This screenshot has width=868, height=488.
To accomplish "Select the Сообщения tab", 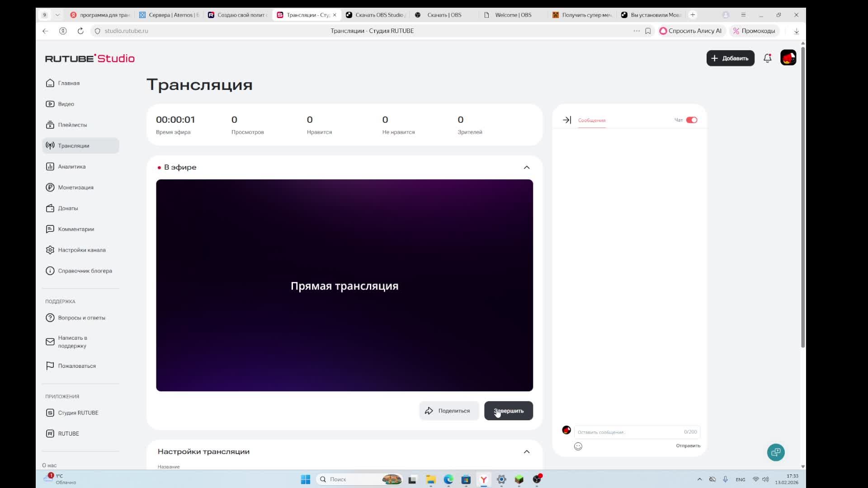I will (591, 121).
